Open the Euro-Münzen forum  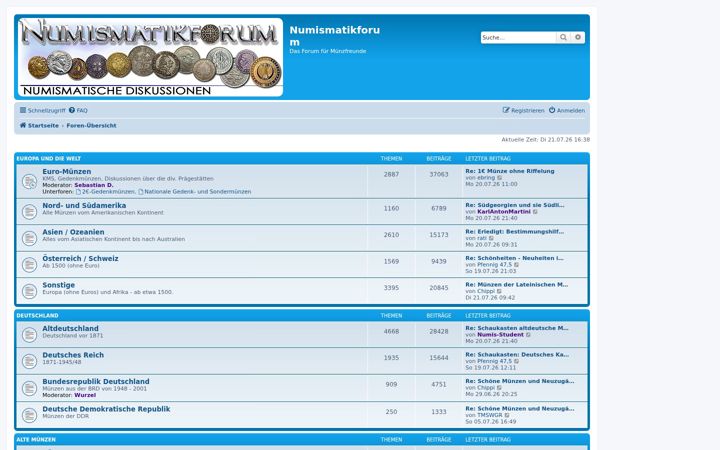pyautogui.click(x=67, y=171)
